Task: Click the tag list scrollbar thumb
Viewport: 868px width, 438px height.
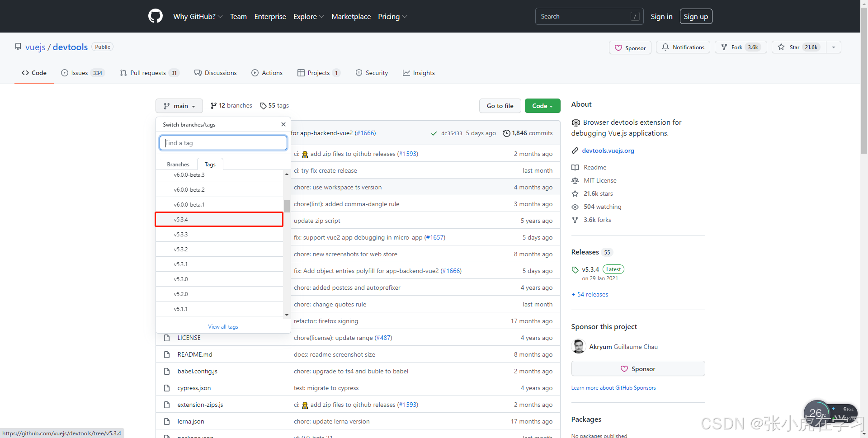Action: tap(287, 206)
